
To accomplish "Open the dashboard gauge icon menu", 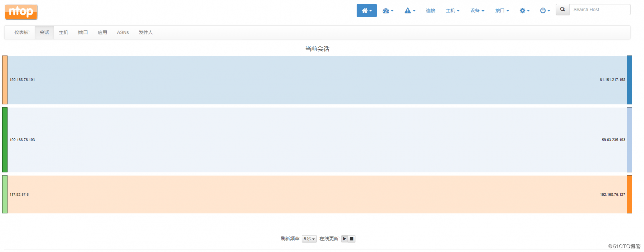I will coord(388,11).
